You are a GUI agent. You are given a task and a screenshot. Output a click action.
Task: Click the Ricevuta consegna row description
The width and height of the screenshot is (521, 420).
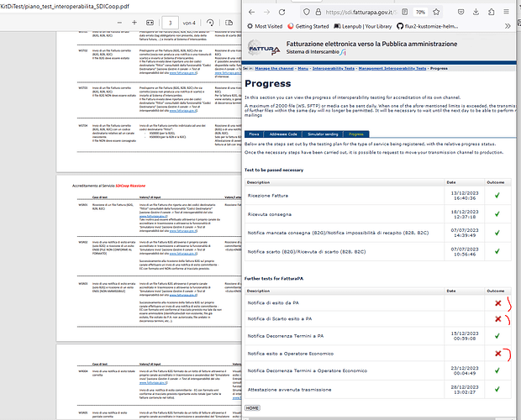[x=270, y=214]
